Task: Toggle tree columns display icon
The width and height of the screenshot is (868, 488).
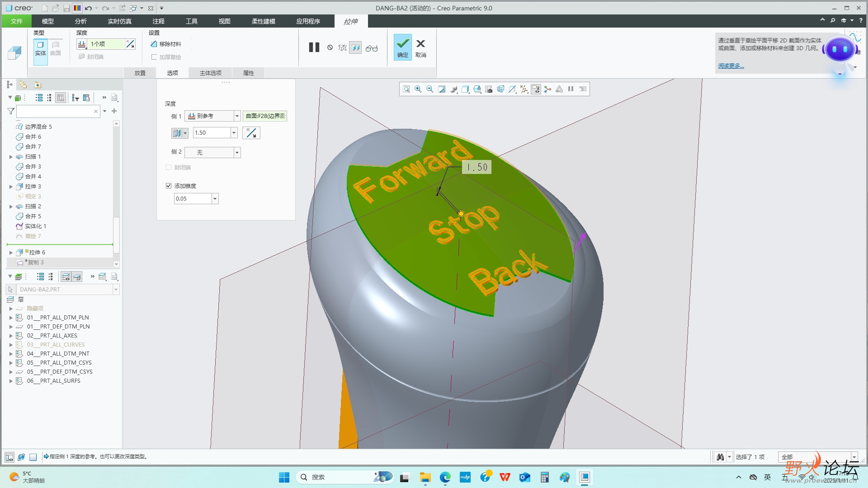Action: [61, 98]
